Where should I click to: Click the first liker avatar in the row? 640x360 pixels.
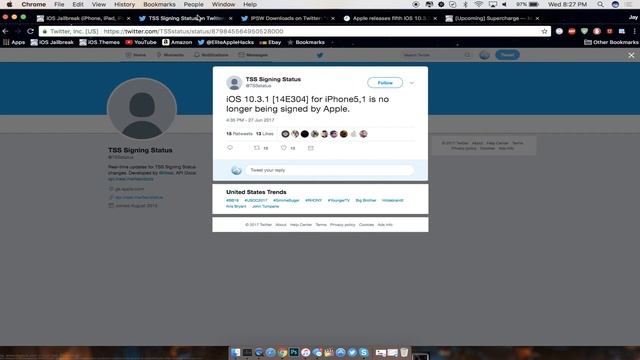click(x=285, y=134)
